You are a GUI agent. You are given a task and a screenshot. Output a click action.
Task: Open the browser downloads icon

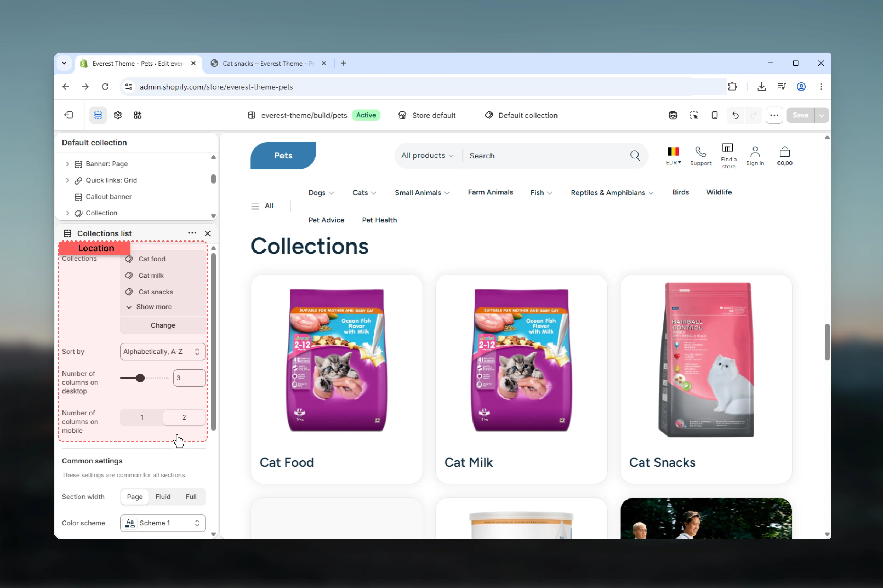tap(762, 87)
